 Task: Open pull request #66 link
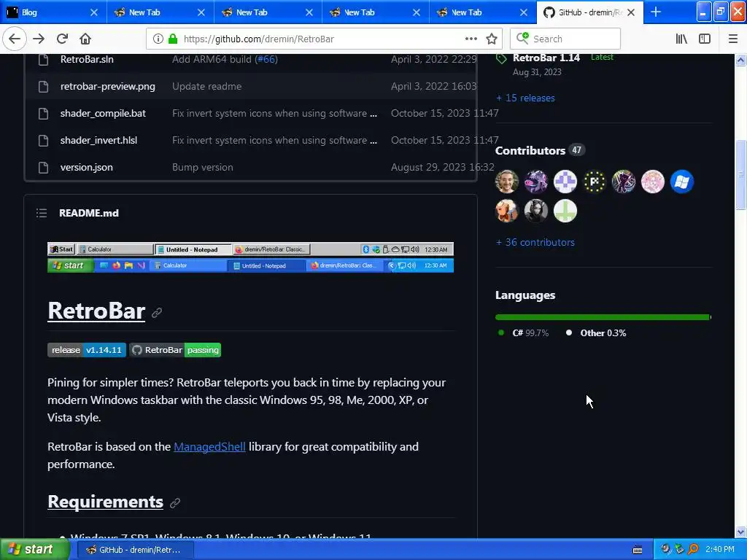tap(266, 59)
